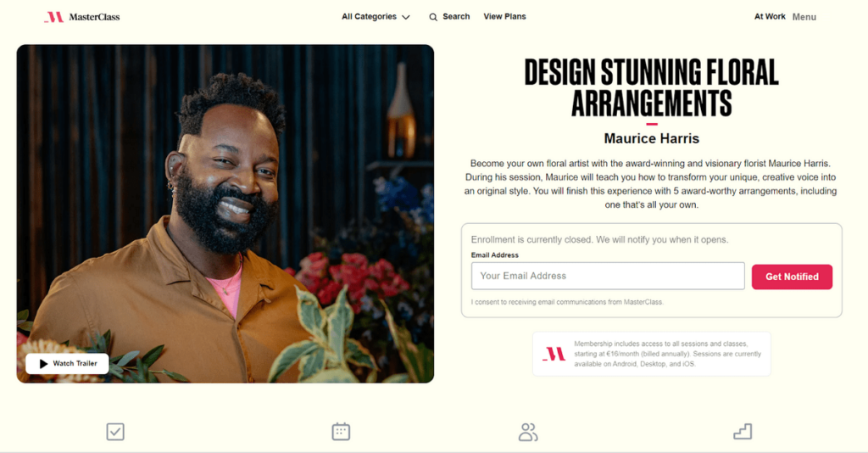868x453 pixels.
Task: Click the MasterClass M icon in membership card
Action: tap(554, 354)
